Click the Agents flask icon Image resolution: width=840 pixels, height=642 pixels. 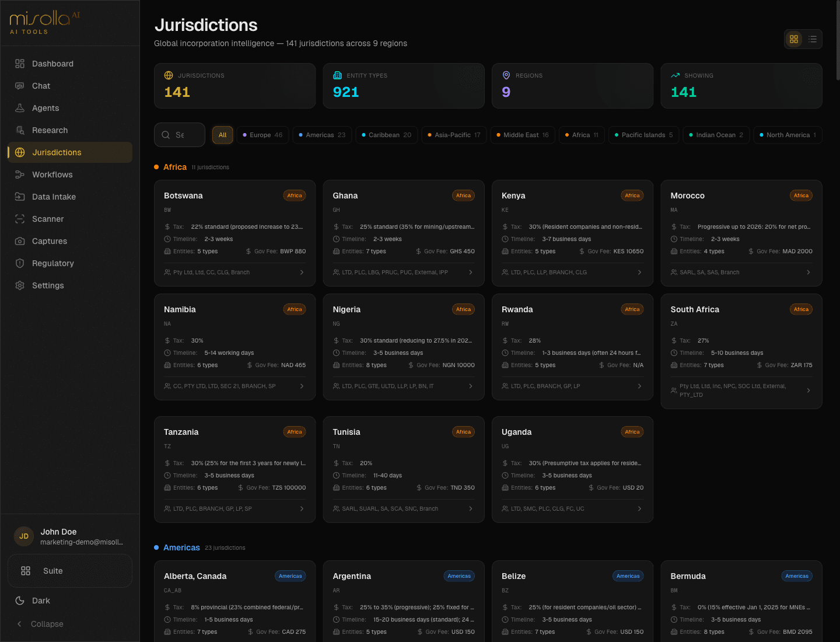[20, 108]
